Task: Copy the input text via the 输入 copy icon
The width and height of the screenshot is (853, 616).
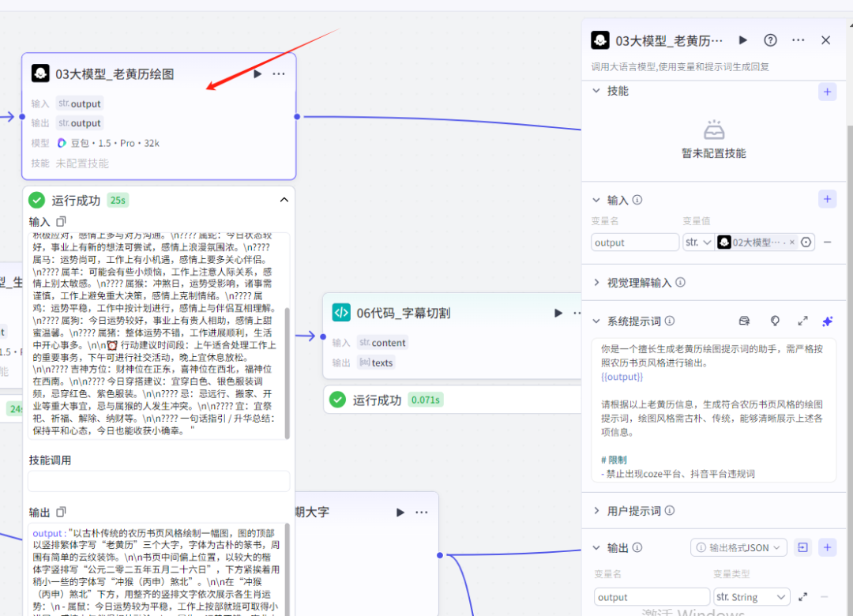Action: coord(60,220)
